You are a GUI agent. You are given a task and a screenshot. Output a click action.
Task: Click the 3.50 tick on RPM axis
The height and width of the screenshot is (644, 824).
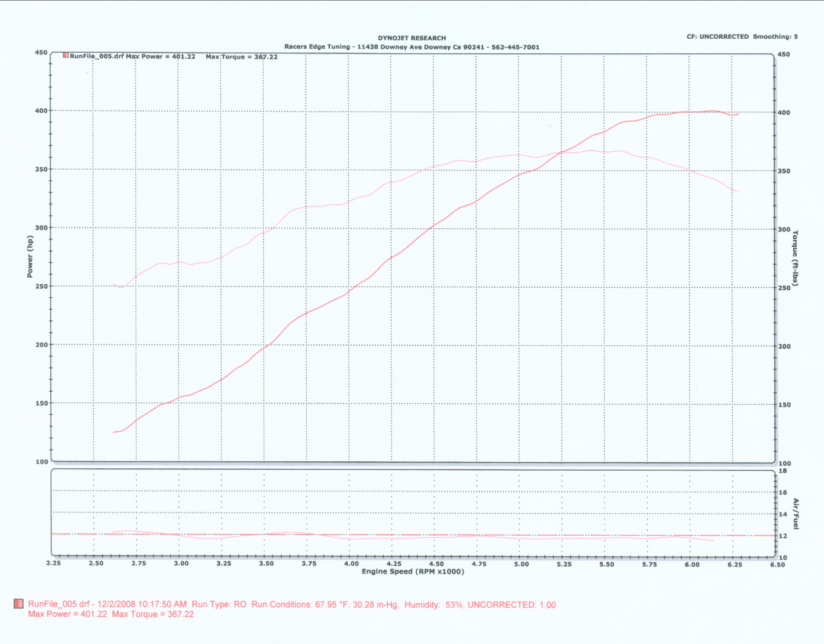(x=266, y=563)
